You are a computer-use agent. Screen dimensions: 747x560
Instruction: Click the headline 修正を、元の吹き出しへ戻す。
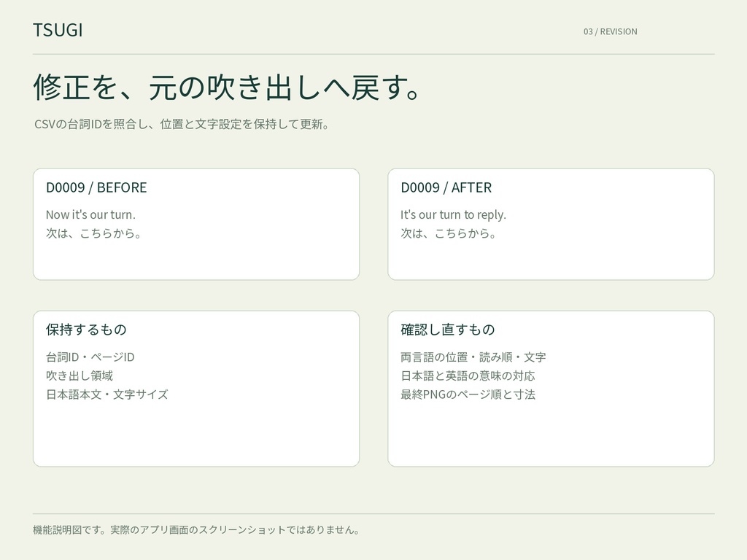click(x=226, y=87)
